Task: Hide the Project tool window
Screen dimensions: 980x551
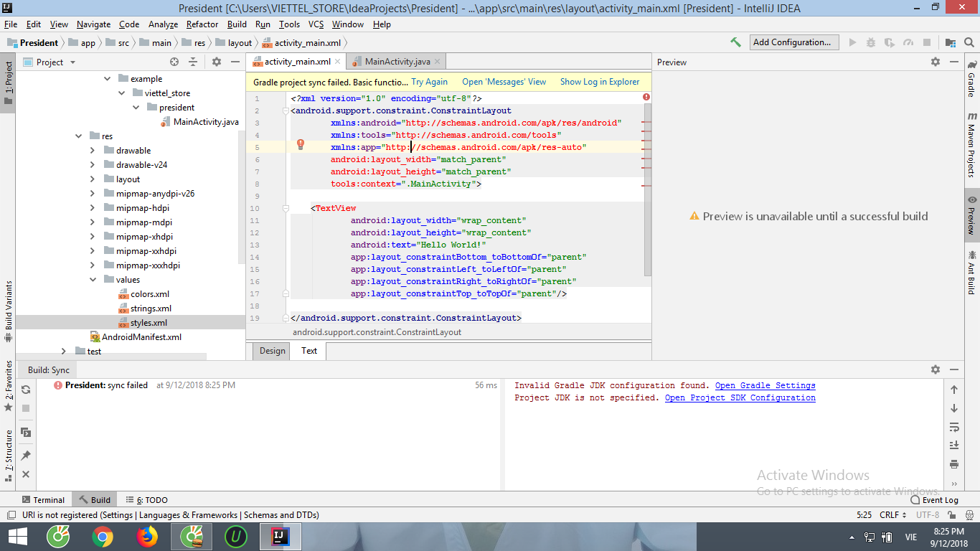Action: (x=235, y=62)
